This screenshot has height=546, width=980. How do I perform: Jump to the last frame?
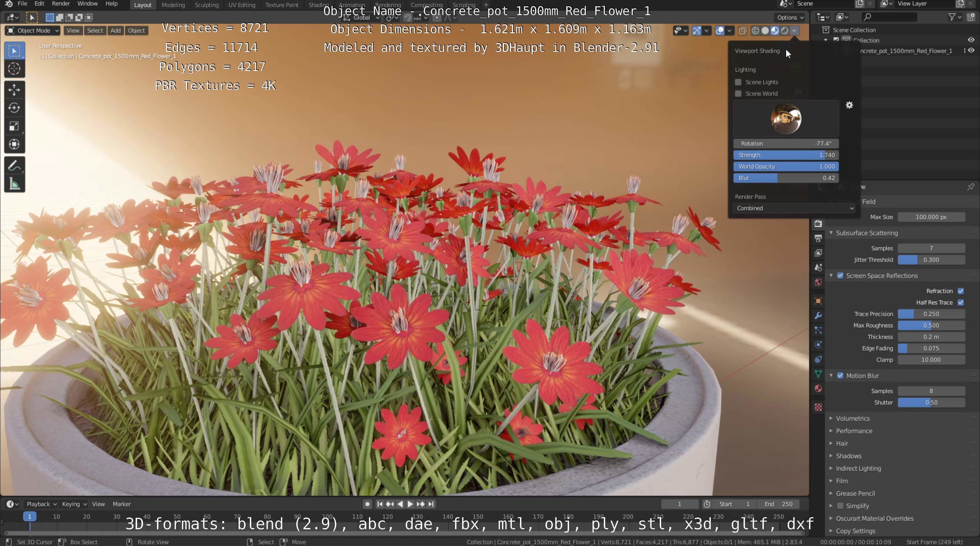(431, 504)
